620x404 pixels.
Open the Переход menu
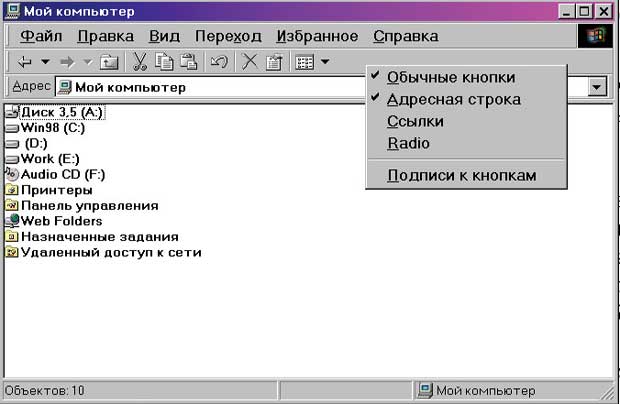[x=228, y=36]
